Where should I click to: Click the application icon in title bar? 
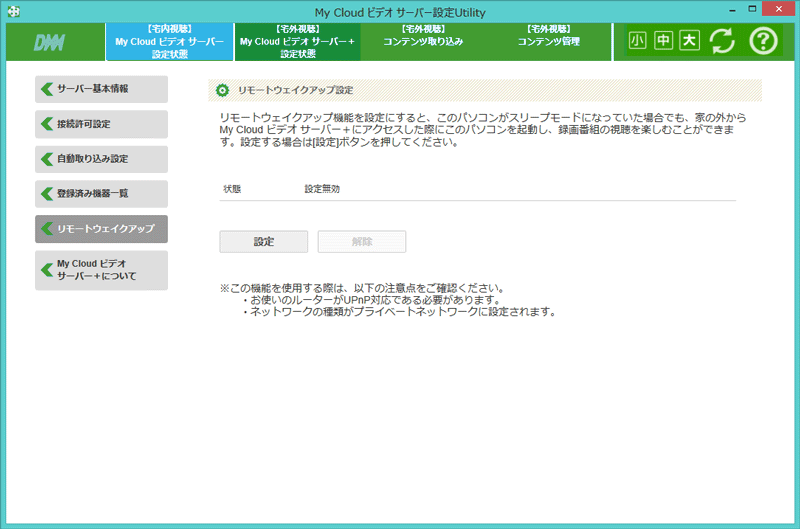(14, 11)
